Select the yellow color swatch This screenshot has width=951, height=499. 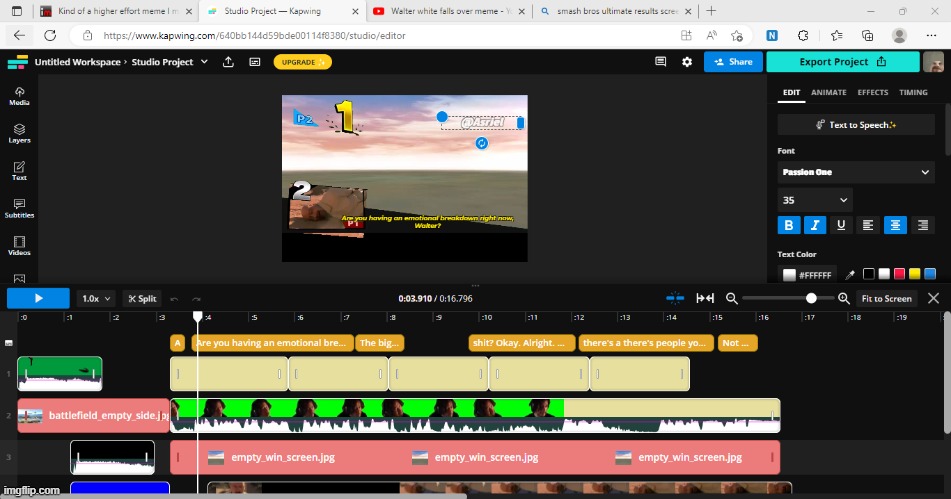tap(915, 274)
